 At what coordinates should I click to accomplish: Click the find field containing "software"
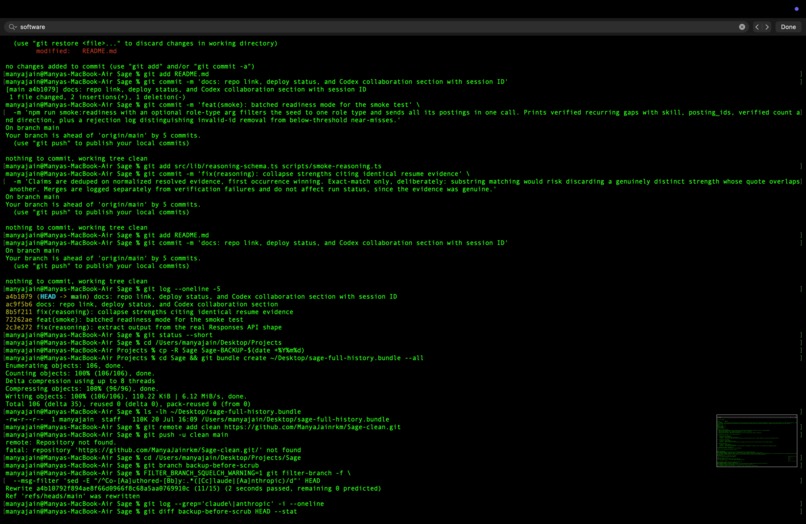point(375,27)
